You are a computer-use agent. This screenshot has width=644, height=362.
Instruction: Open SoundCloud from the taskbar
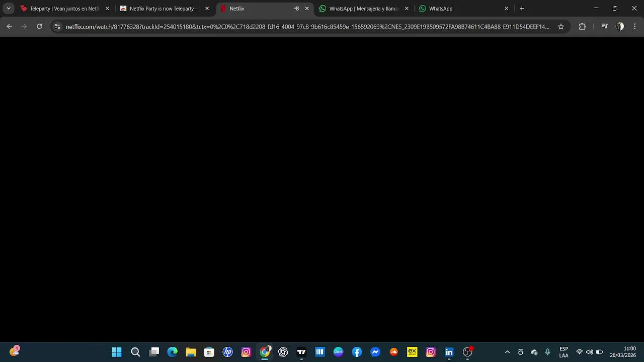coord(394,352)
